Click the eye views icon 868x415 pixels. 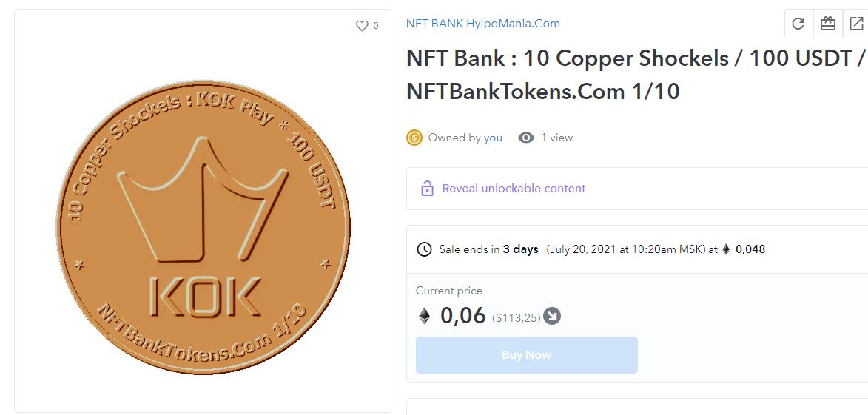point(526,138)
